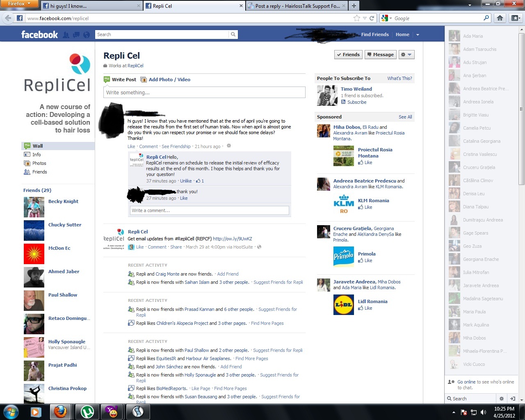Click the Message button
The height and width of the screenshot is (420, 525).
coord(380,55)
